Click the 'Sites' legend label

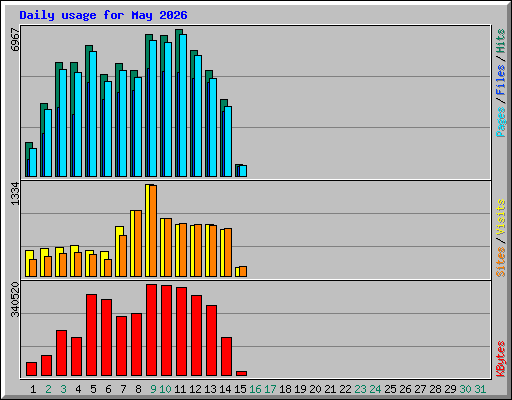point(501,262)
